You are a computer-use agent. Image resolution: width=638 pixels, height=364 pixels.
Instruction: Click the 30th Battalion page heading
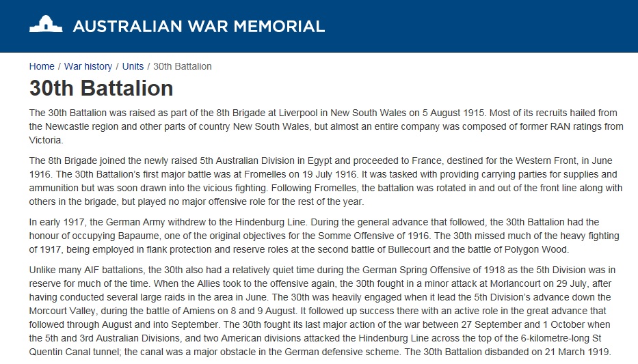[101, 89]
